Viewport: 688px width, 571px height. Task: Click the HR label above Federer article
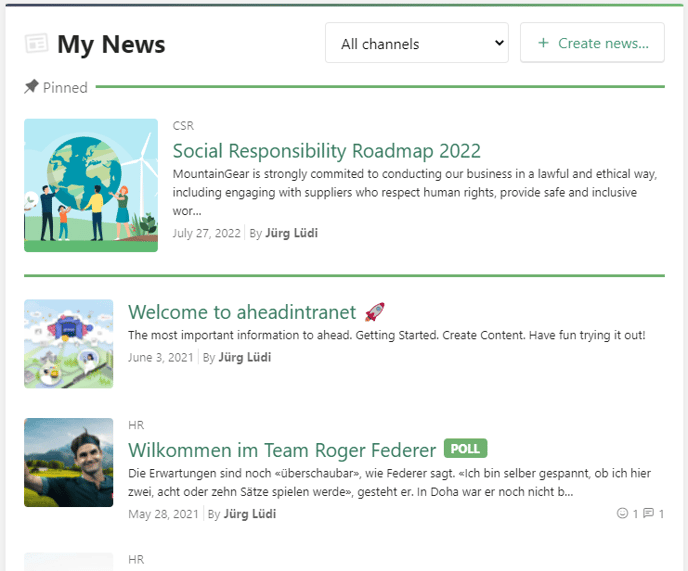136,425
